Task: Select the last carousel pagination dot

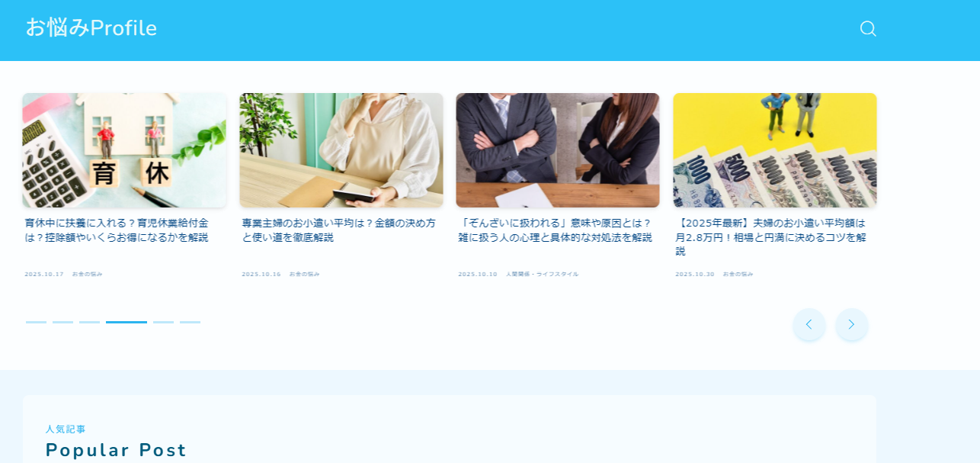Action: pos(190,321)
